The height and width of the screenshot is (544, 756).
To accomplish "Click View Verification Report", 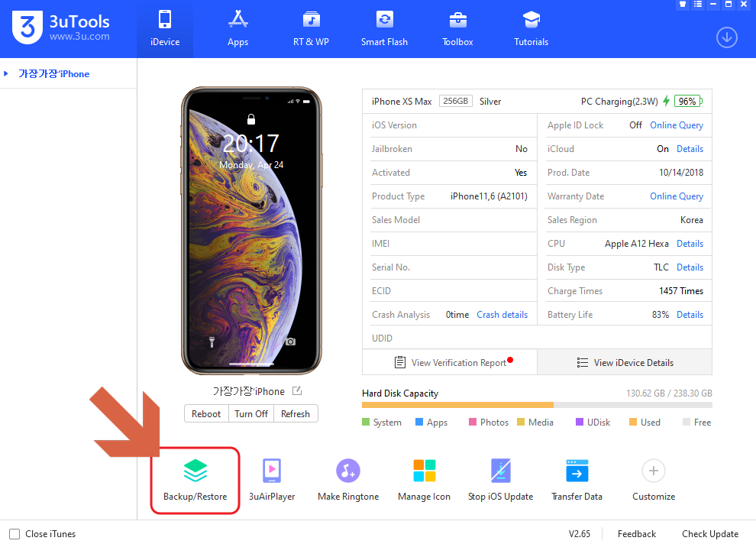I will (450, 362).
